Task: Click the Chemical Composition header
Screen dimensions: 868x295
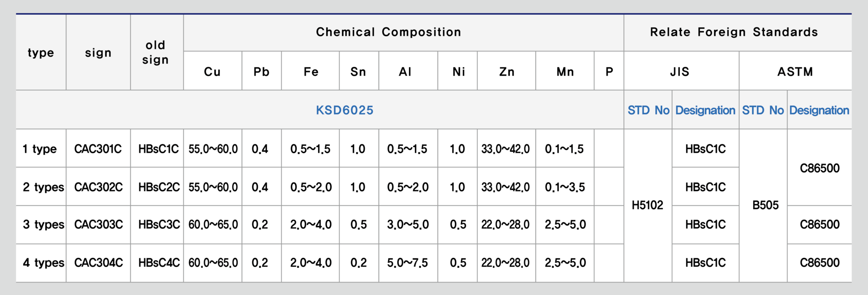Action: click(389, 32)
